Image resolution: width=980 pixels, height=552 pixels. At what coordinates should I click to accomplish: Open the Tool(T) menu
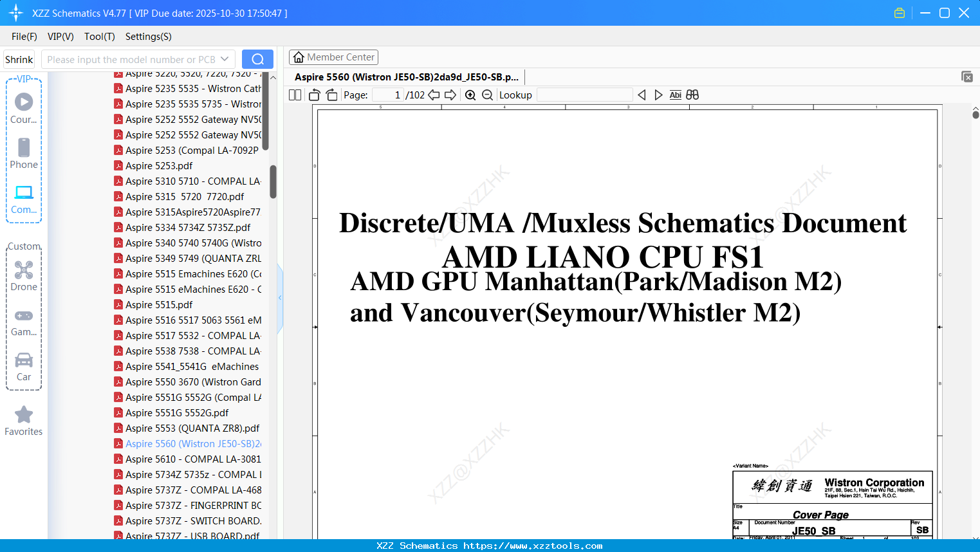point(100,37)
